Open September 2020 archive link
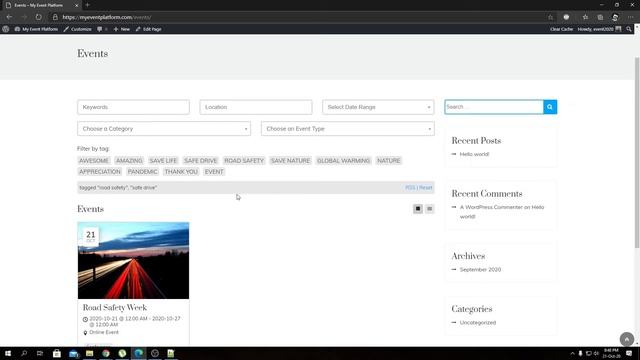640x360 pixels. tap(480, 270)
